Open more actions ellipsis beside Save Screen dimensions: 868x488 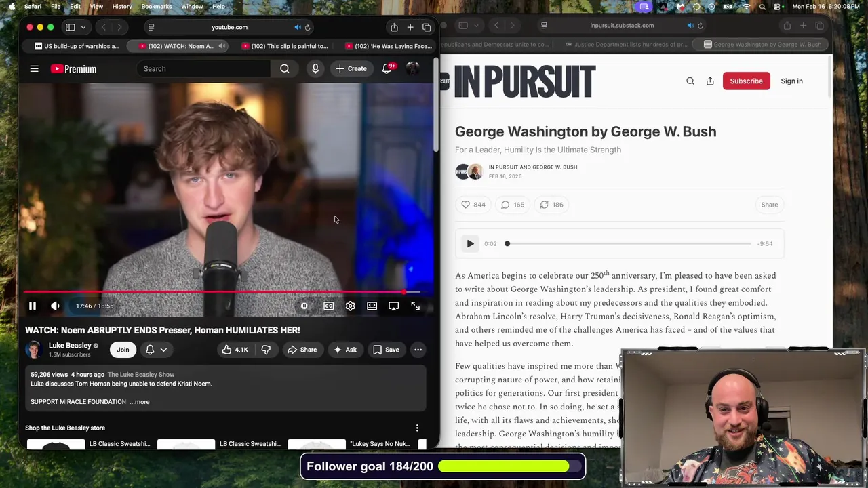point(418,350)
